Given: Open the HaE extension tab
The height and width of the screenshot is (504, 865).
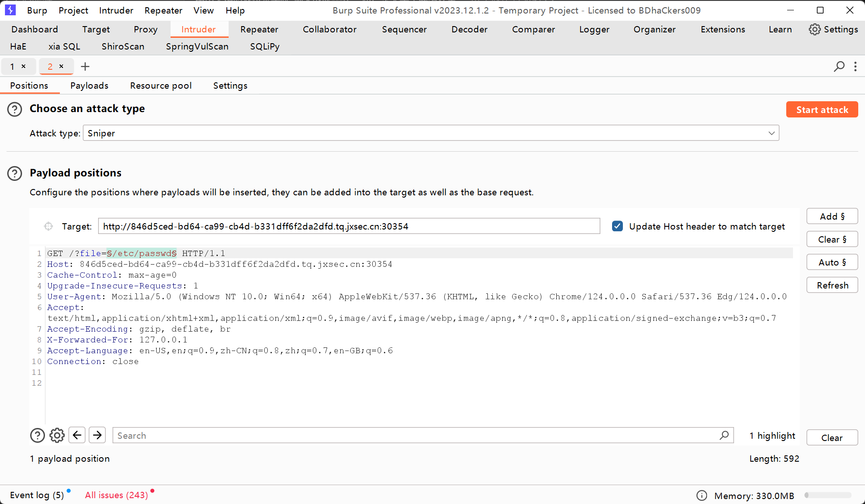Looking at the screenshot, I should point(18,46).
